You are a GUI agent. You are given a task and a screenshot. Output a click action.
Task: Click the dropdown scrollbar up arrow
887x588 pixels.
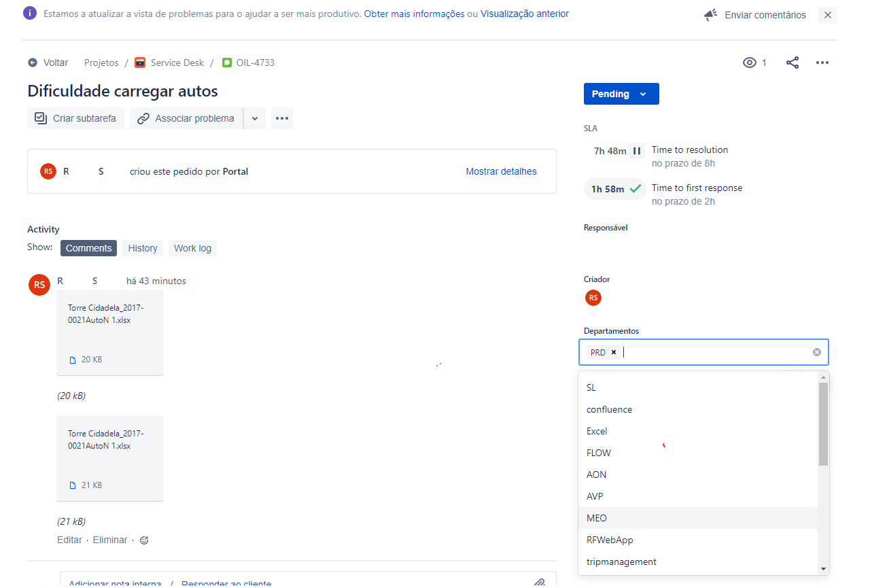coord(823,377)
